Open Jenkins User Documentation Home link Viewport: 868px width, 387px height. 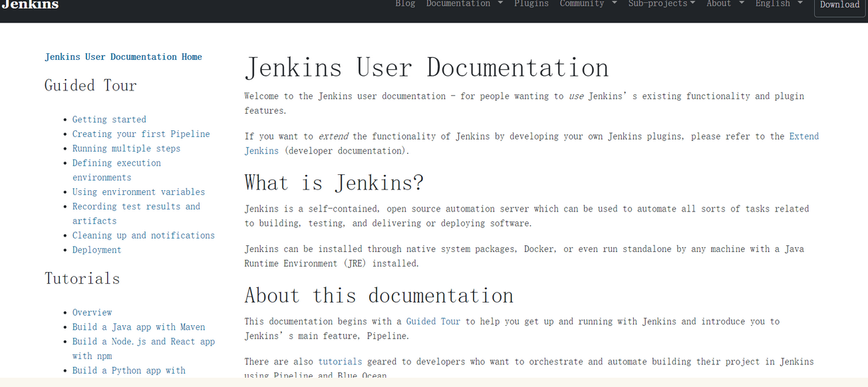click(x=123, y=57)
